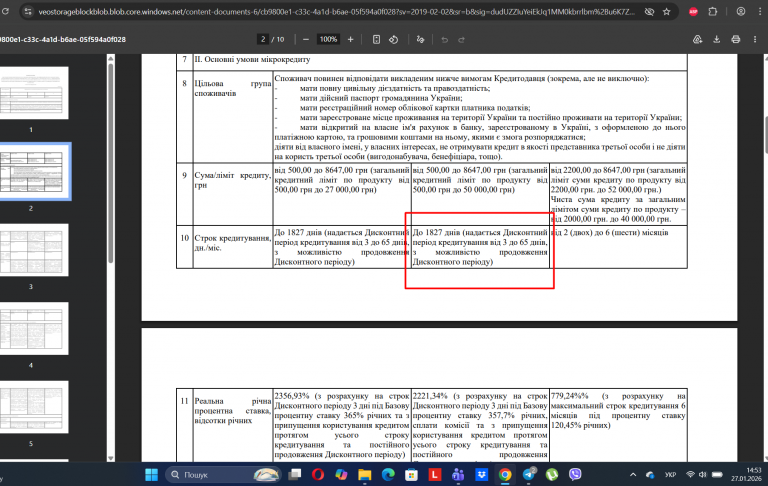768x486 pixels.
Task: Open site information icon in address bar
Action: click(28, 11)
